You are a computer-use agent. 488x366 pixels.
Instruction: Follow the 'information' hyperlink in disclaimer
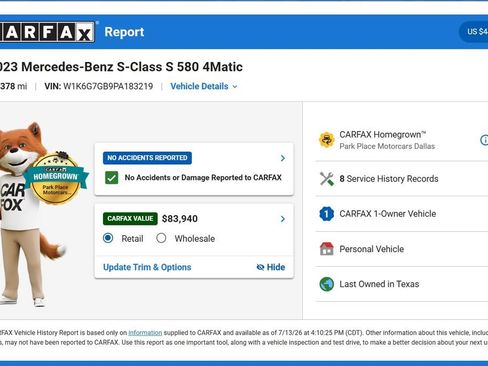coord(145,333)
